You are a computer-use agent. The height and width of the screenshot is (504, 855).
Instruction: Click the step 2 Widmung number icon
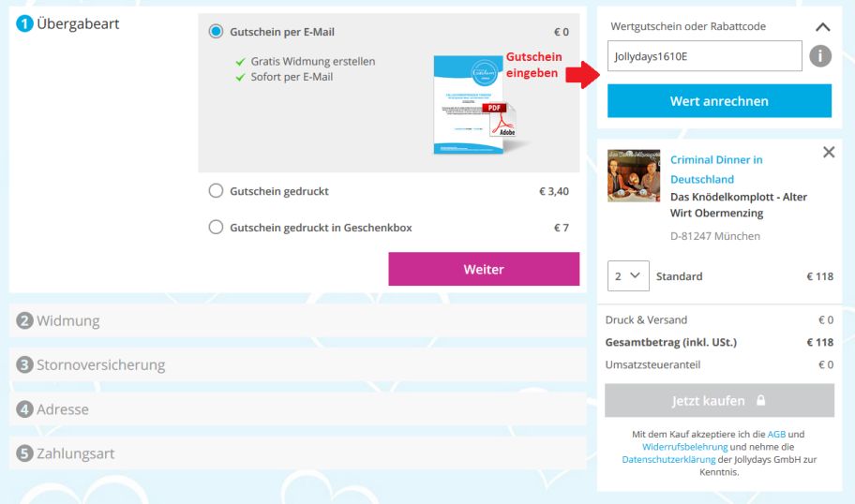tap(24, 320)
